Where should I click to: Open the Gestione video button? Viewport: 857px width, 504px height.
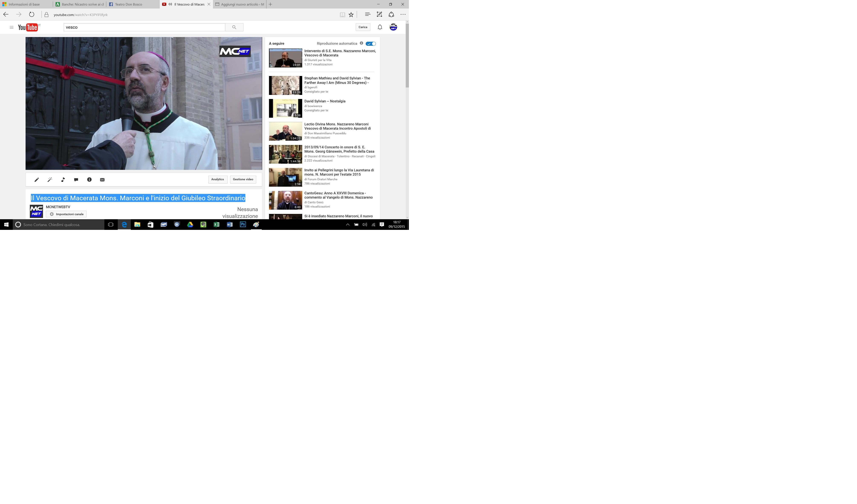click(243, 179)
